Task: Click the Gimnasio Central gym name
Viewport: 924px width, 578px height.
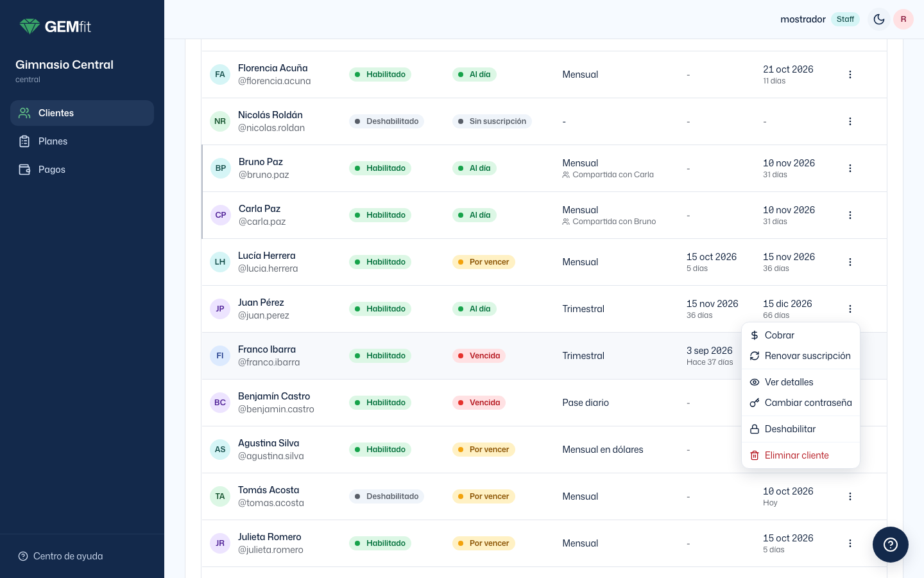Action: click(64, 65)
